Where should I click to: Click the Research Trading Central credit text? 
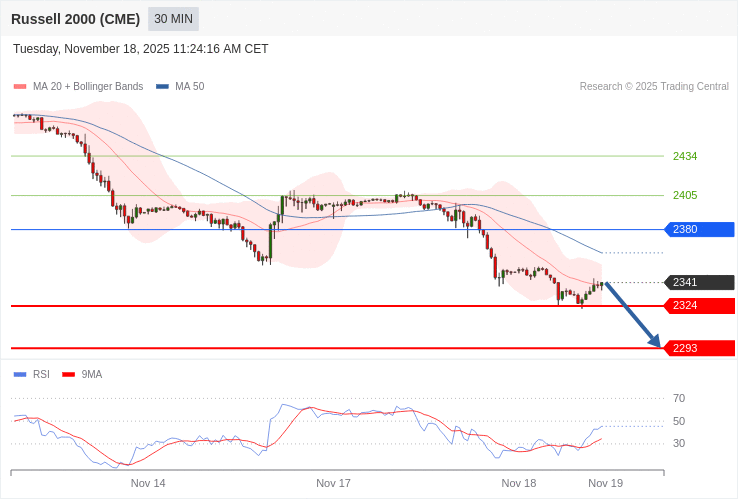pyautogui.click(x=654, y=87)
